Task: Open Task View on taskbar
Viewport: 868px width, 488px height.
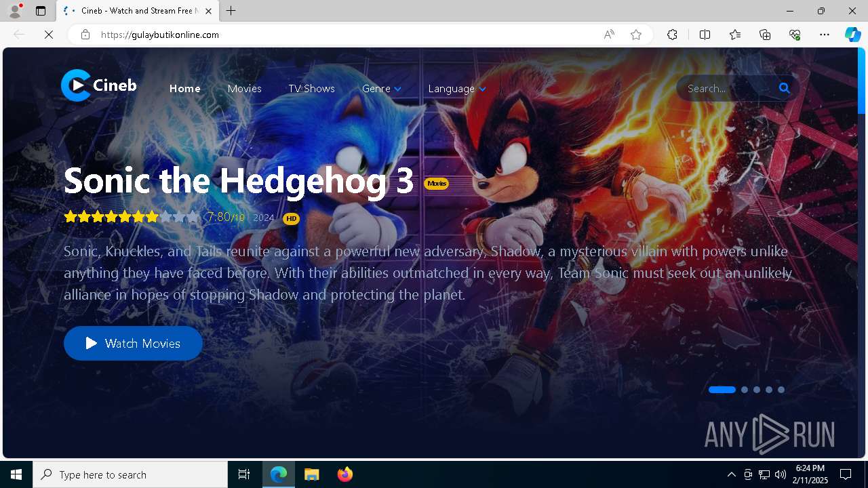Action: tap(244, 474)
